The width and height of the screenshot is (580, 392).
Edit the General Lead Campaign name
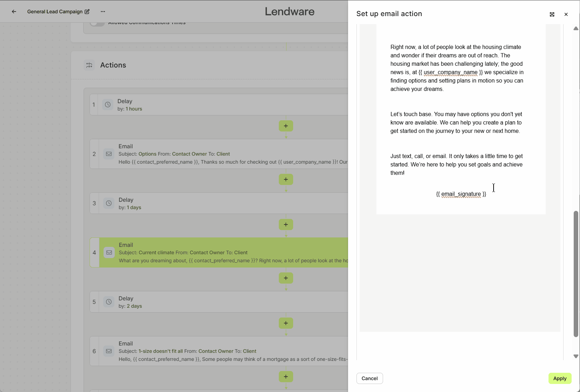pos(87,12)
